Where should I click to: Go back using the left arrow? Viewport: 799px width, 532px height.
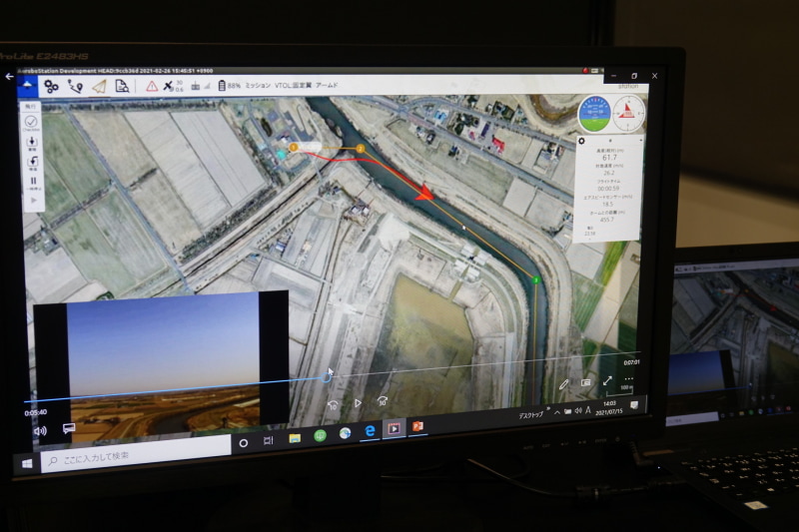(10, 77)
